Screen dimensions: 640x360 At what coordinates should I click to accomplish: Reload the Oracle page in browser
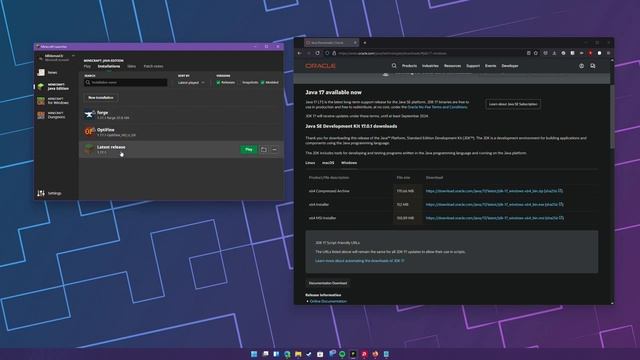click(318, 53)
